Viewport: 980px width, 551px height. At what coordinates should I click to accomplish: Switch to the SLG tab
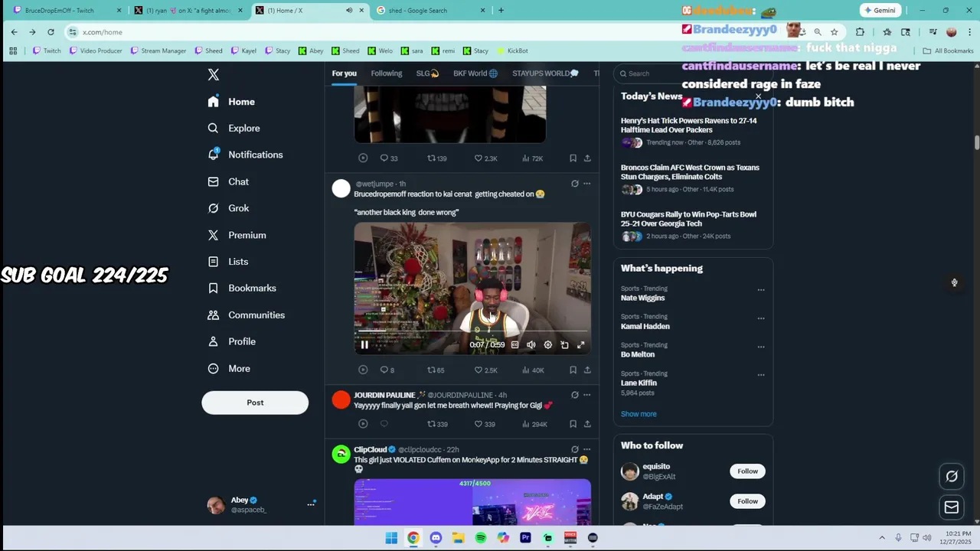pyautogui.click(x=427, y=73)
